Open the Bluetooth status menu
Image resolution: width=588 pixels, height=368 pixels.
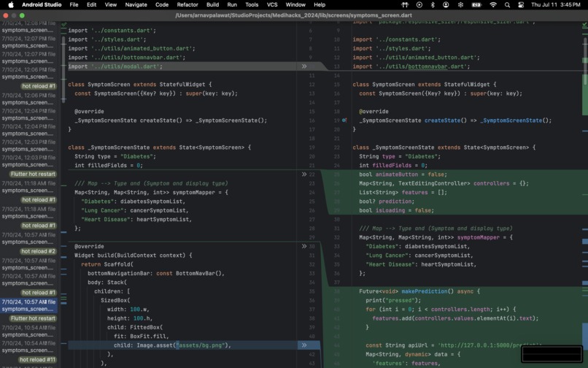coord(433,4)
